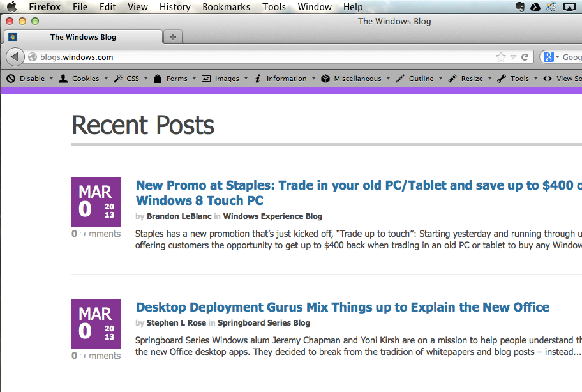This screenshot has height=392, width=582.
Task: Click the Disable toolbar icon
Action: [11, 79]
